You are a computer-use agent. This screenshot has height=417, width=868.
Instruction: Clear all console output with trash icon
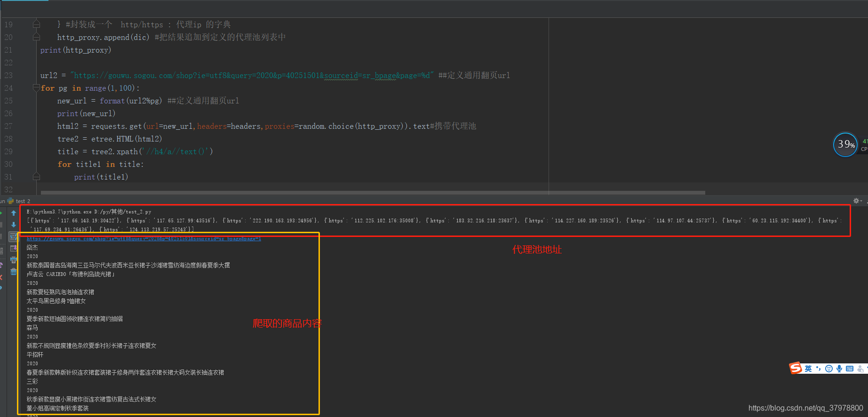click(x=14, y=272)
